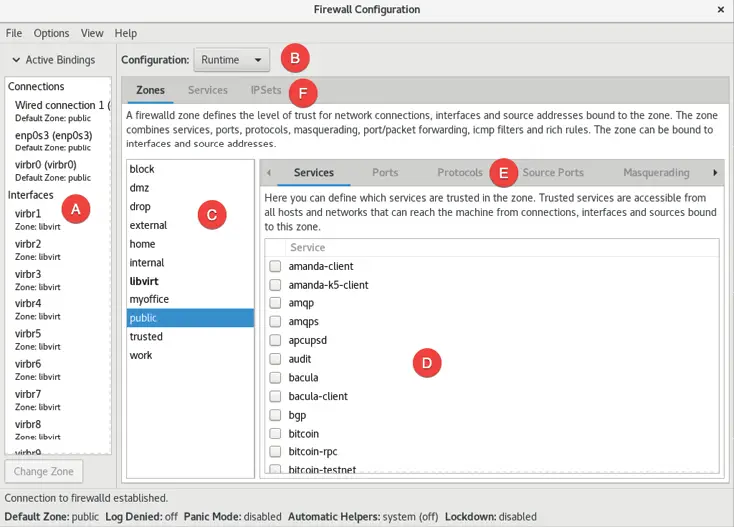Check the audit service box
Image resolution: width=734 pixels, height=527 pixels.
(x=275, y=359)
